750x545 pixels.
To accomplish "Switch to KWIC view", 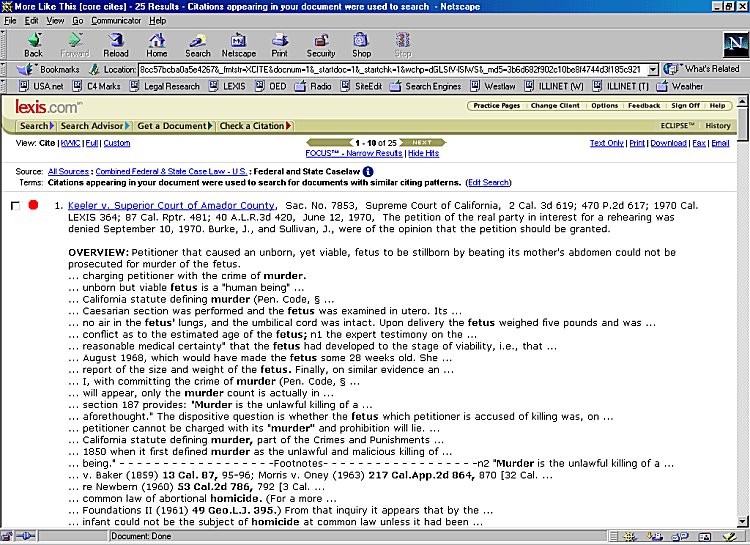I will pos(71,143).
